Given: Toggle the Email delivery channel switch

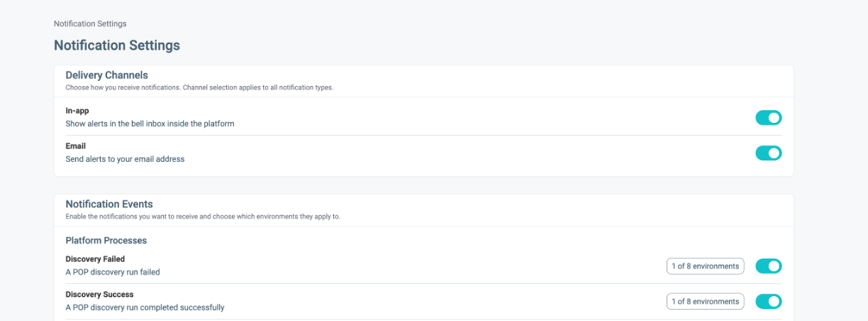Looking at the screenshot, I should click(769, 153).
